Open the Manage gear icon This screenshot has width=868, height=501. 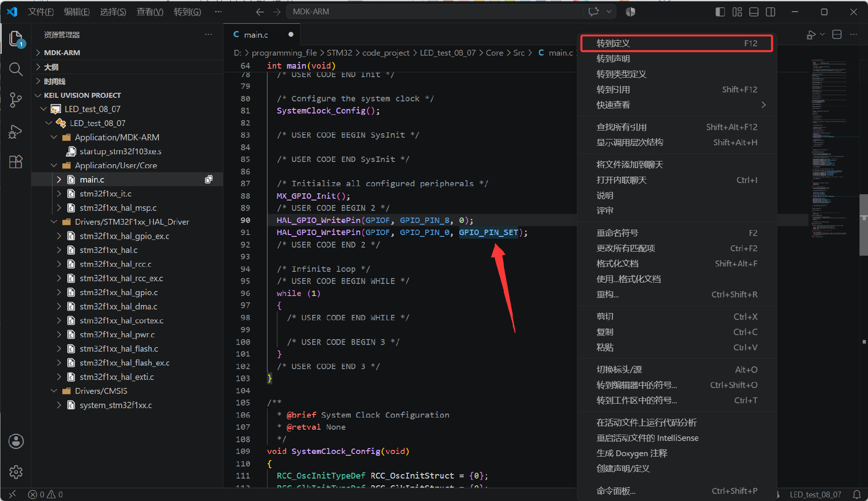point(16,472)
